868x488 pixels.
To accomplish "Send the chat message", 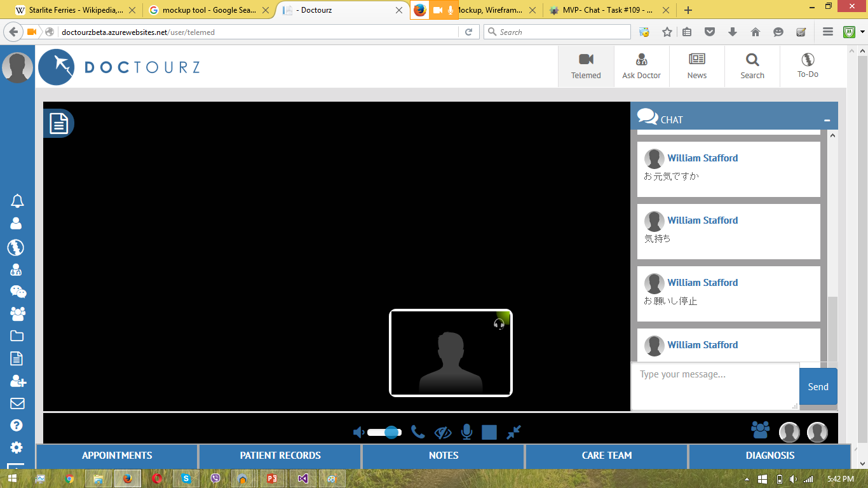I will pyautogui.click(x=818, y=386).
